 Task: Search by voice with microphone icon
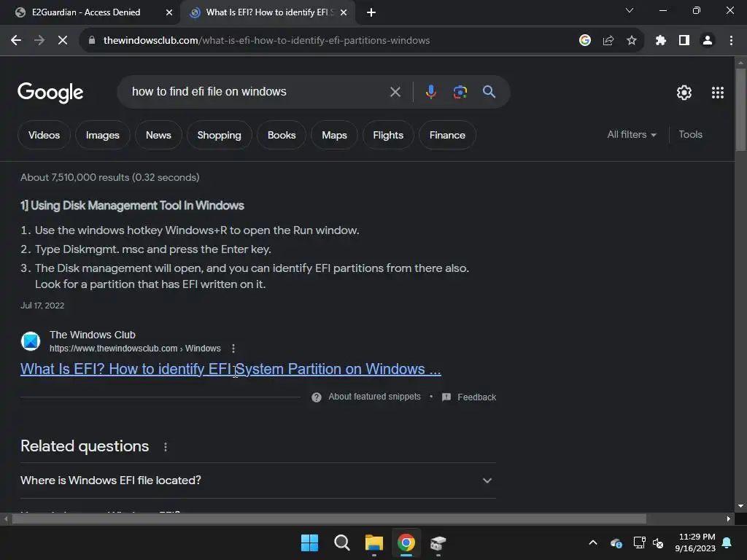point(430,92)
